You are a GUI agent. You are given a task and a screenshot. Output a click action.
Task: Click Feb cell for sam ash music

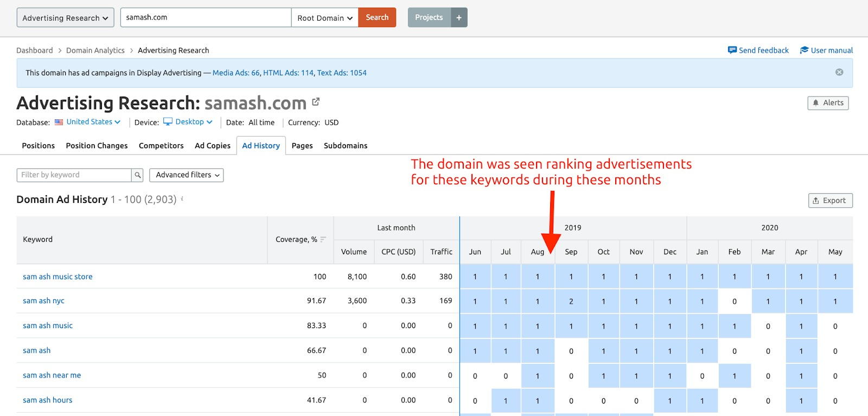735,326
